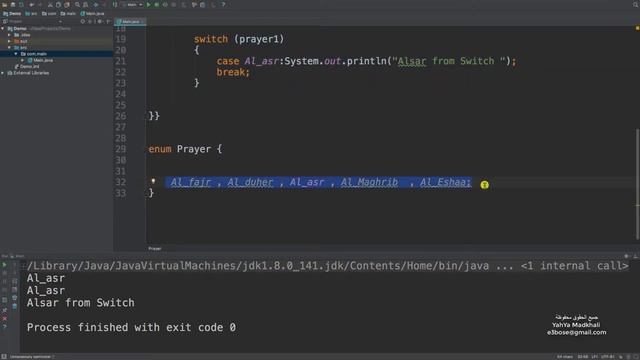Click the main breadcrumb in navigation bar
The width and height of the screenshot is (640, 360).
[x=68, y=13]
